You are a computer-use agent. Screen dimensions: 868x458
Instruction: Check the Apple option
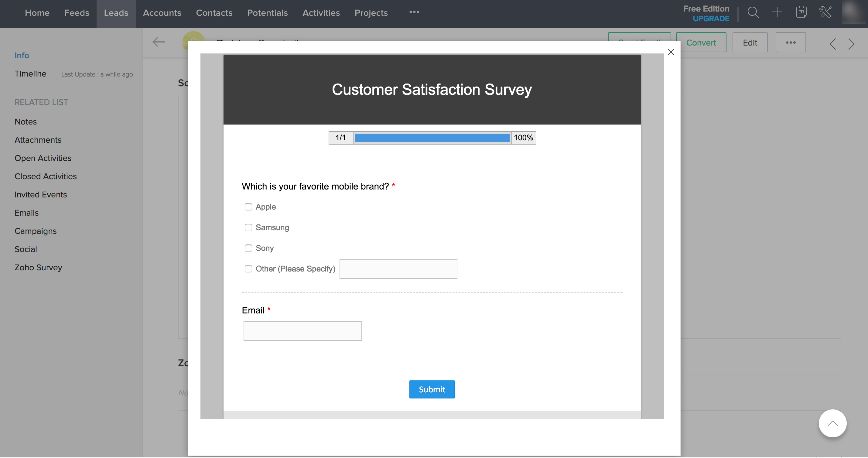coord(248,207)
